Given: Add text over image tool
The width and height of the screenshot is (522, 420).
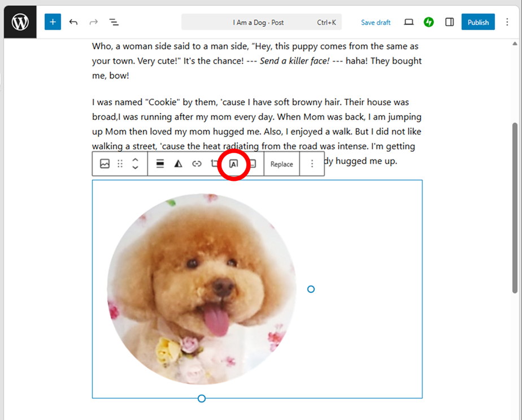Looking at the screenshot, I should coord(234,164).
